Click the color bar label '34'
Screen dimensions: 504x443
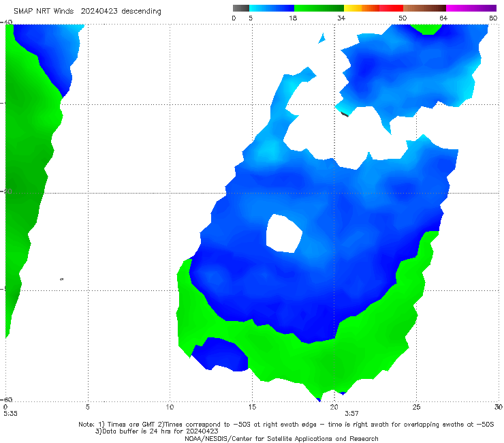(x=341, y=18)
